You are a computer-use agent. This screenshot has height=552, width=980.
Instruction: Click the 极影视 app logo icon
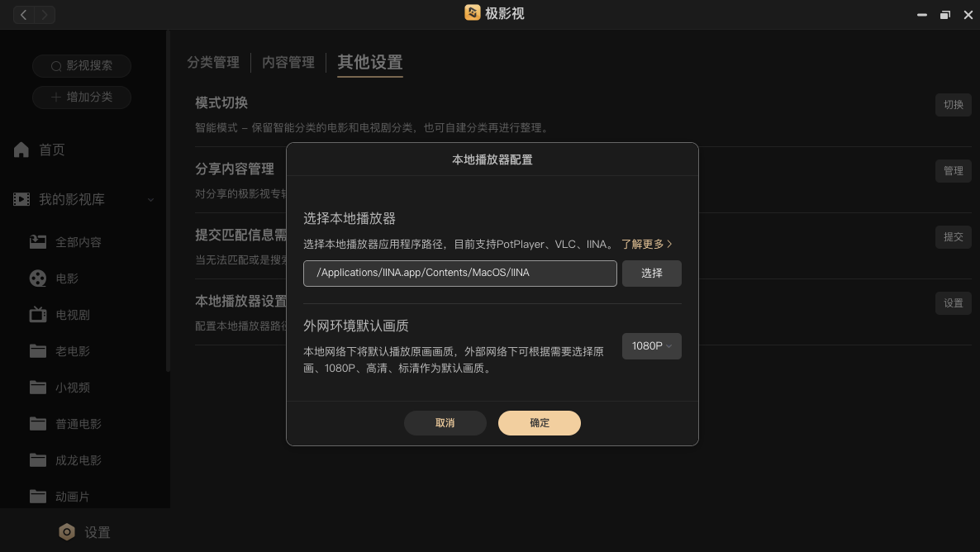click(x=473, y=12)
